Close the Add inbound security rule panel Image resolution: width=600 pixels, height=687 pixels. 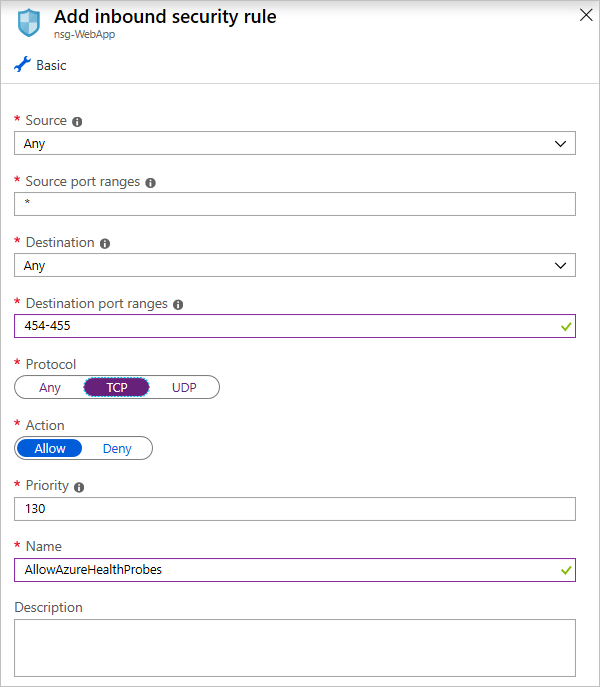point(585,15)
